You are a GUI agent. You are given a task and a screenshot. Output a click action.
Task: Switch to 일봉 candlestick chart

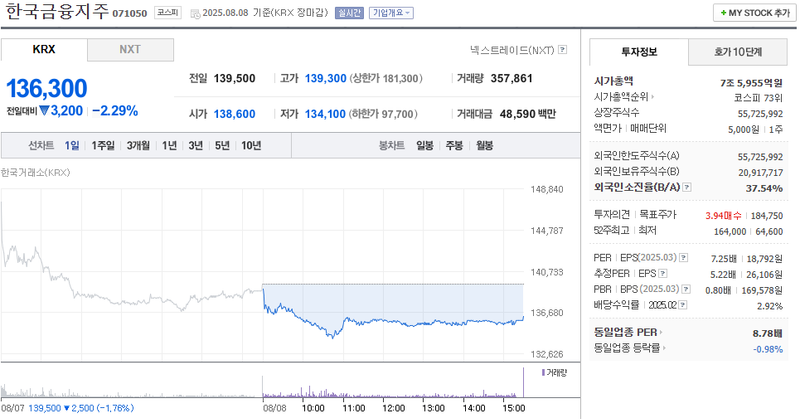(424, 145)
